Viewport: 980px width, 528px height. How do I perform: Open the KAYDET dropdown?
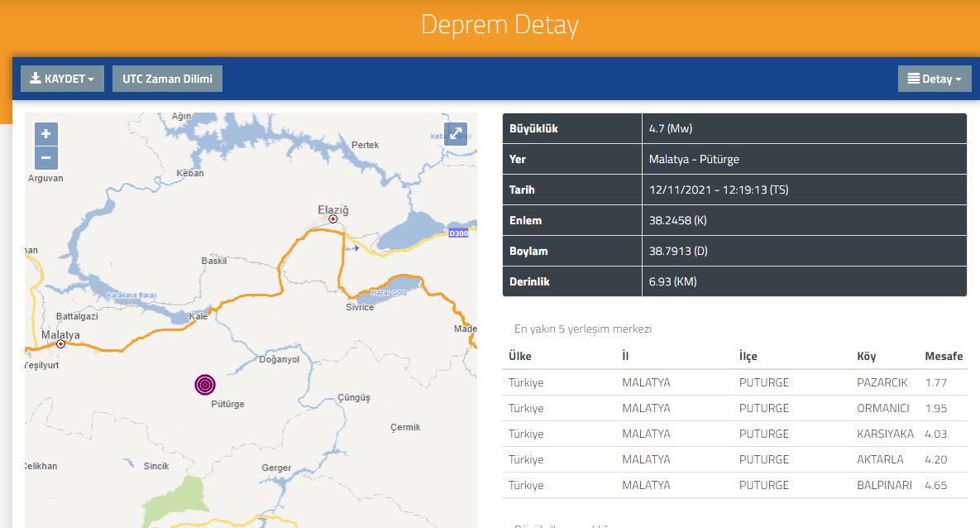coord(62,78)
